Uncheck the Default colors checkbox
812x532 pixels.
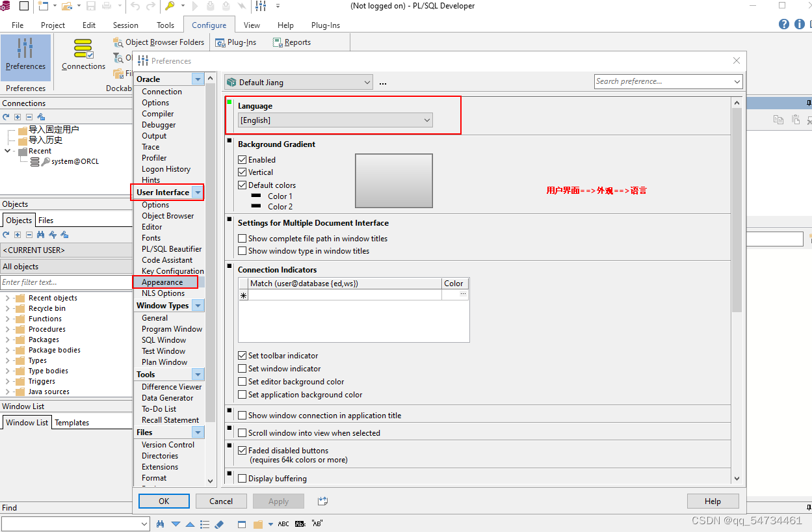click(x=242, y=185)
